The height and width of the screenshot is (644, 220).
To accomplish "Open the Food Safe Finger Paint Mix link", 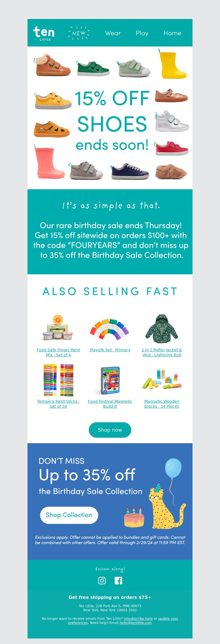I will click(58, 352).
